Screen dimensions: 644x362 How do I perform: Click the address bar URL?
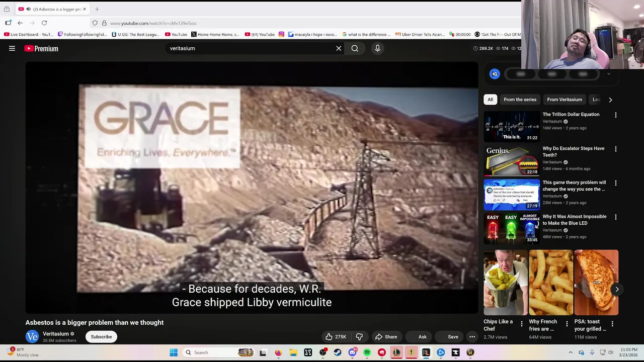tap(153, 23)
